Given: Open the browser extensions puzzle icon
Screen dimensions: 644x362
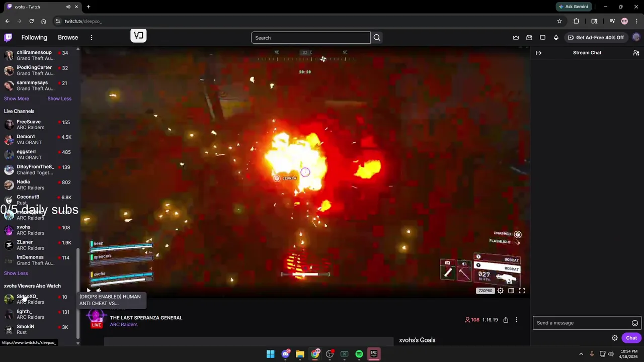Looking at the screenshot, I should pos(577,21).
